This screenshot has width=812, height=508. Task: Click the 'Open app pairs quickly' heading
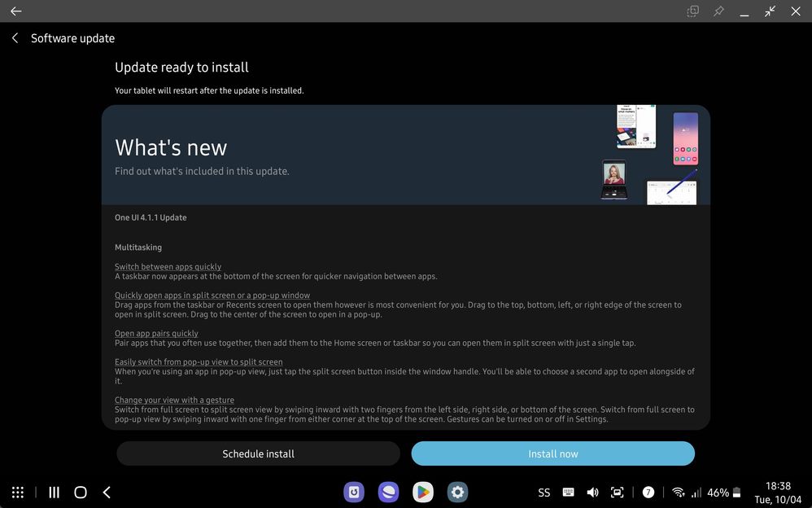pyautogui.click(x=156, y=333)
